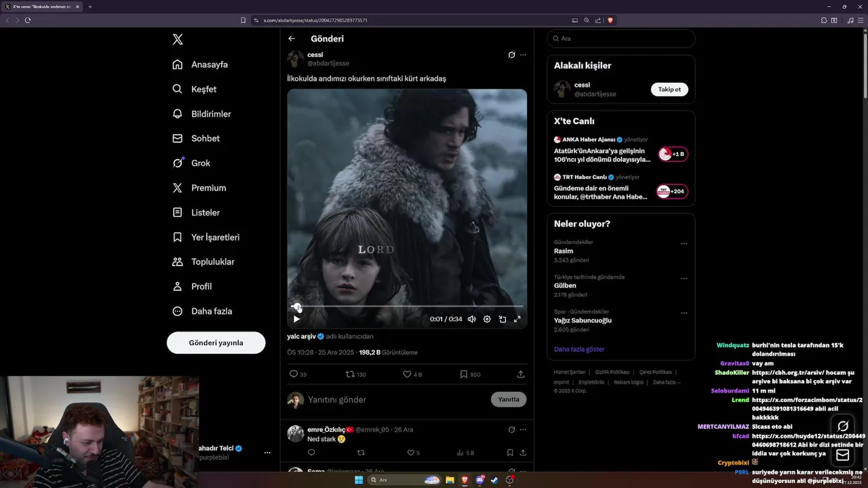Screen dimensions: 868x488
Task: Enter fullscreen on the video
Action: tap(517, 319)
